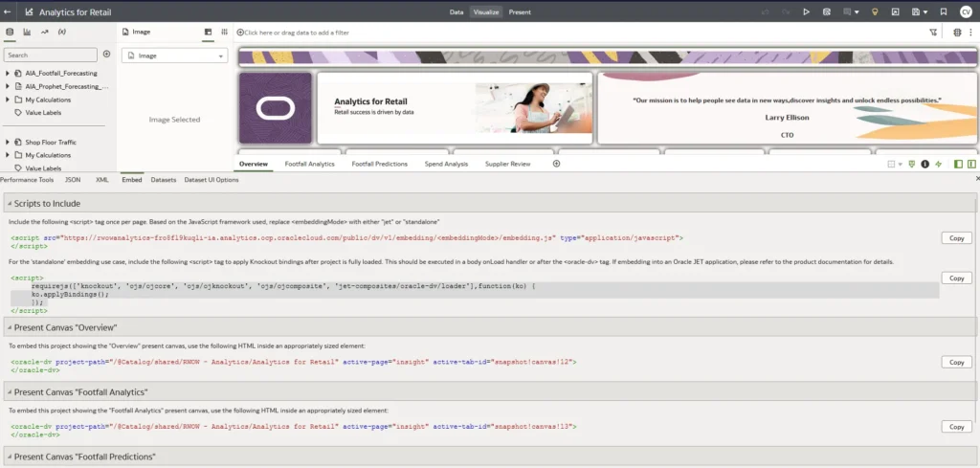The width and height of the screenshot is (980, 468).
Task: Switch to the Present tab
Action: click(520, 11)
